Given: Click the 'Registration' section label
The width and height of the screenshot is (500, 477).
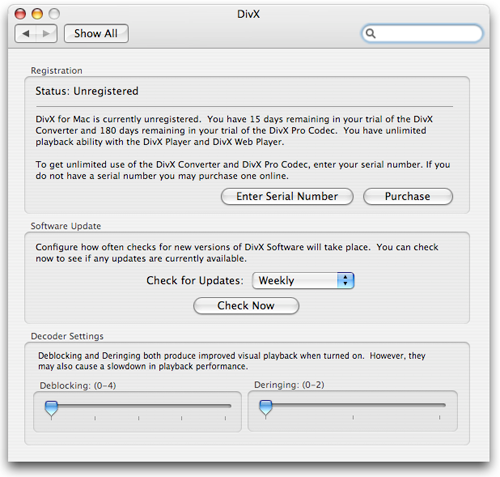Looking at the screenshot, I should [57, 71].
